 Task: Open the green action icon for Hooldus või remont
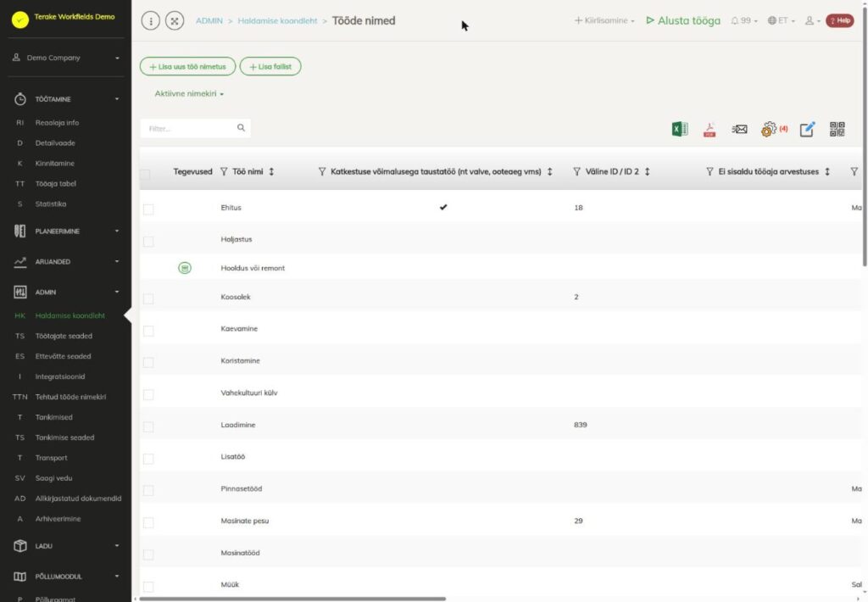point(185,268)
